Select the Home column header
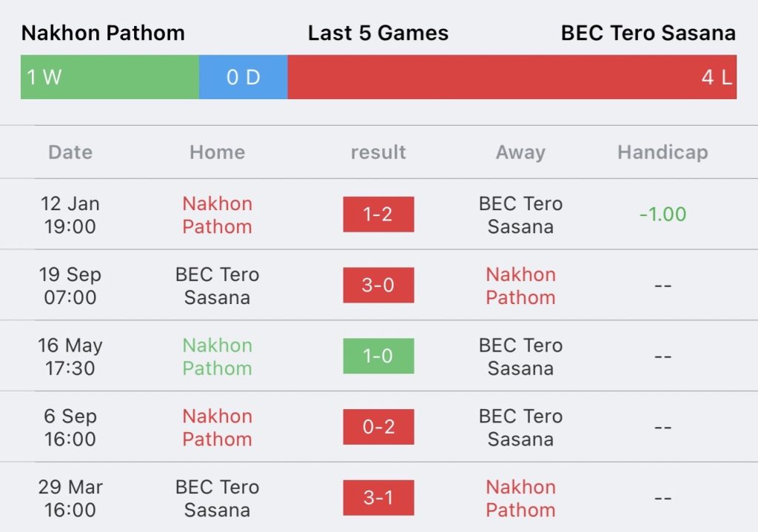Image resolution: width=758 pixels, height=532 pixels. tap(217, 152)
